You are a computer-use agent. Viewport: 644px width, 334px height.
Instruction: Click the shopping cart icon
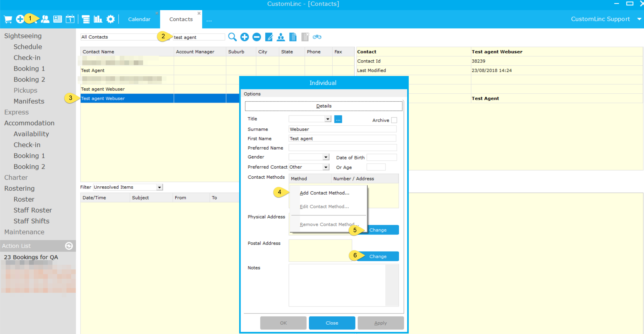(x=8, y=19)
